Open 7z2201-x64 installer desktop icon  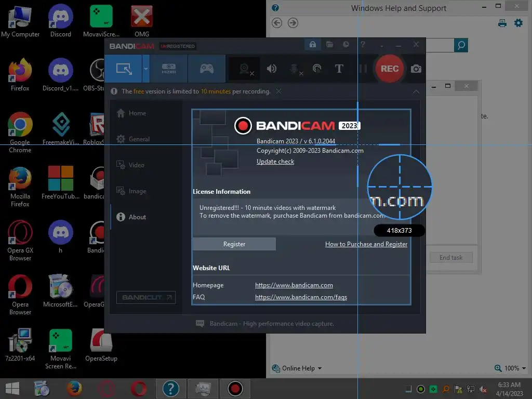20,345
